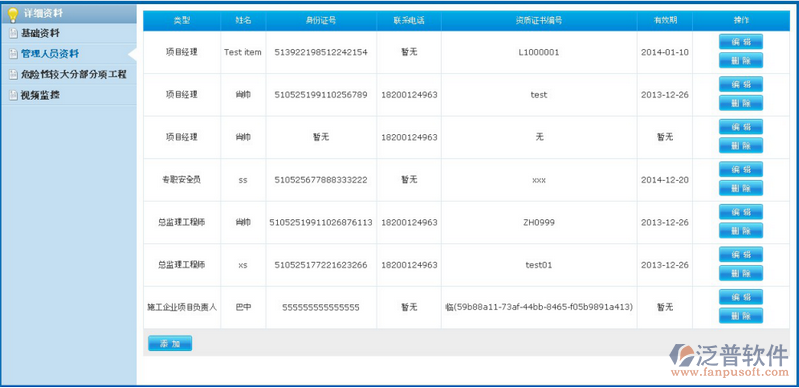This screenshot has height=388, width=799.
Task: Click 删除 for the 巴中 row
Action: (741, 315)
